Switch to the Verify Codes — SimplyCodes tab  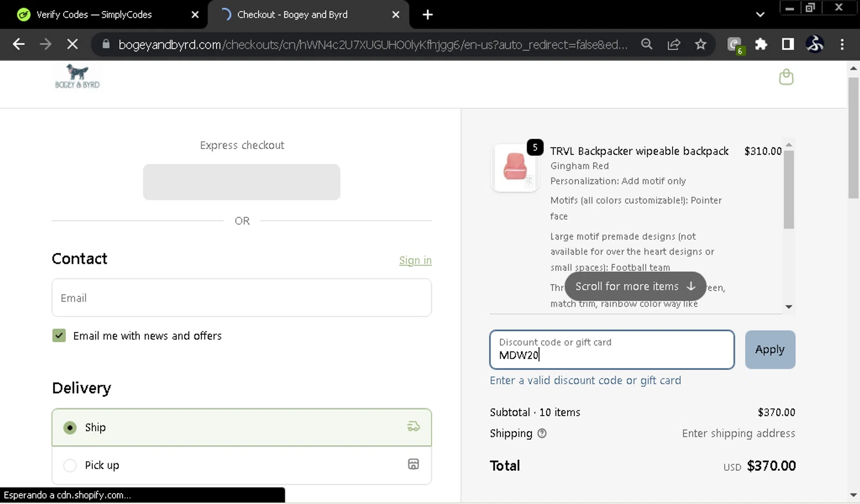(x=95, y=15)
